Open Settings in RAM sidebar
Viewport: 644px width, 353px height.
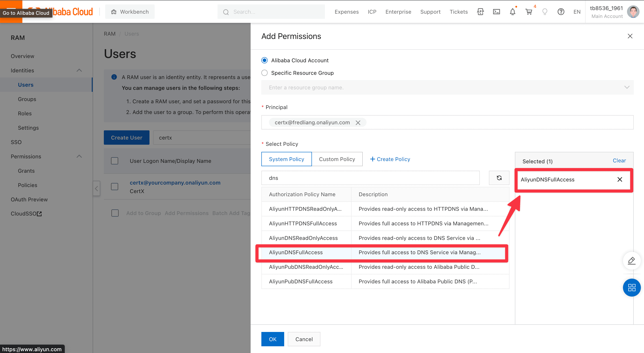pos(28,128)
